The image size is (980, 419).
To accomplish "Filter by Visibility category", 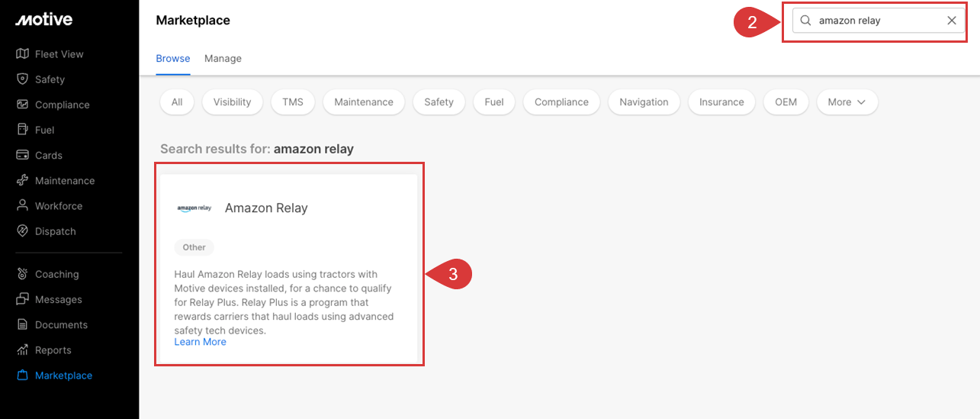I will pos(233,102).
